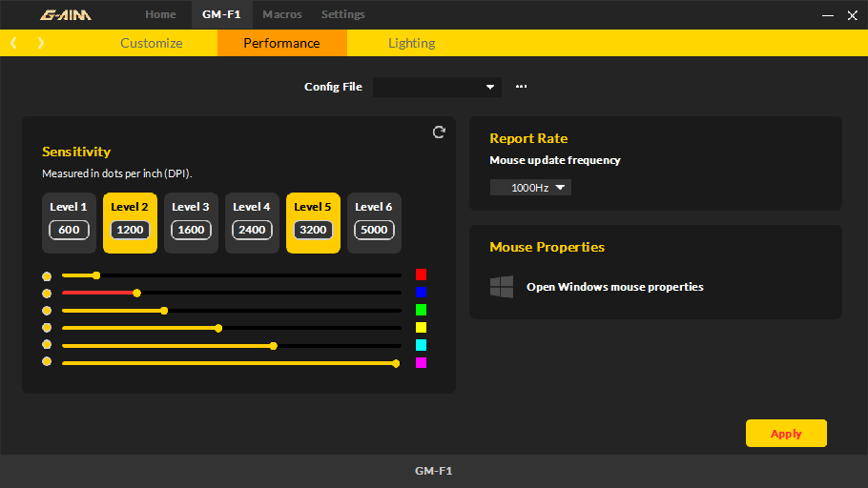Go to the Customize section
This screenshot has height=488, width=868.
[151, 43]
